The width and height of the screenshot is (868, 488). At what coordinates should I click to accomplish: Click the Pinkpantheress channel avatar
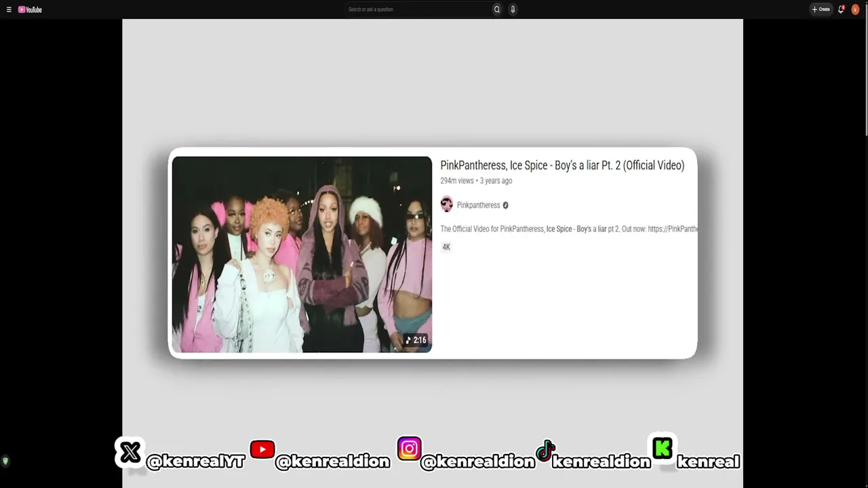point(446,205)
